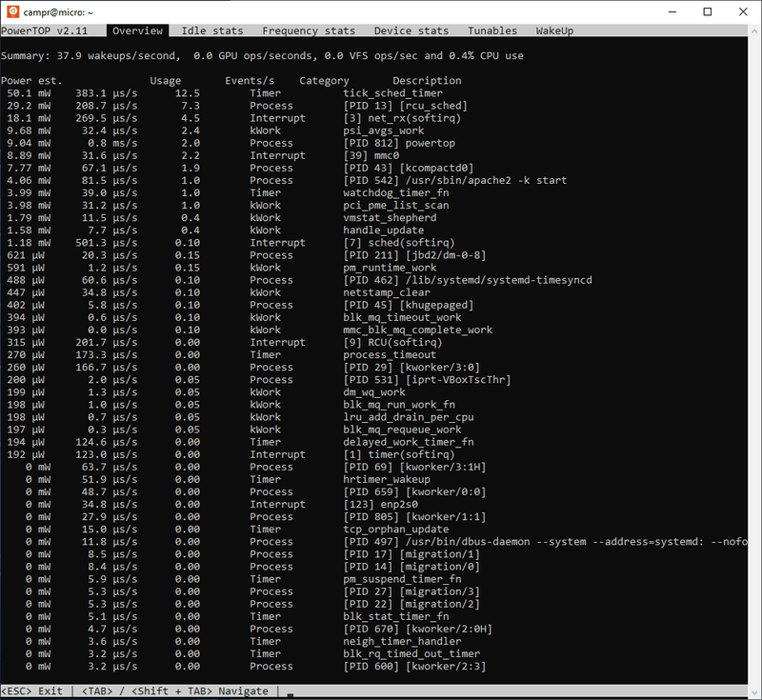Click the pci_pme_list_scan entry
The image size is (762, 700).
[x=395, y=206]
